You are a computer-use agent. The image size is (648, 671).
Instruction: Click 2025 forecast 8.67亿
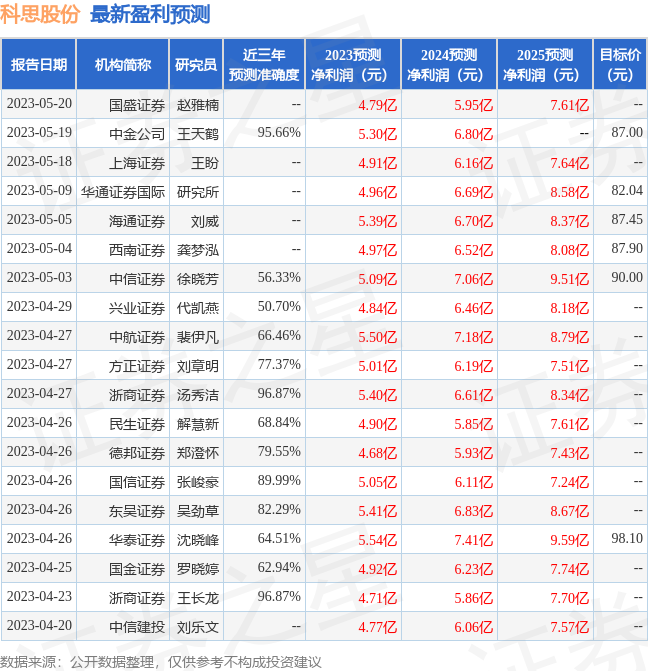pos(570,511)
